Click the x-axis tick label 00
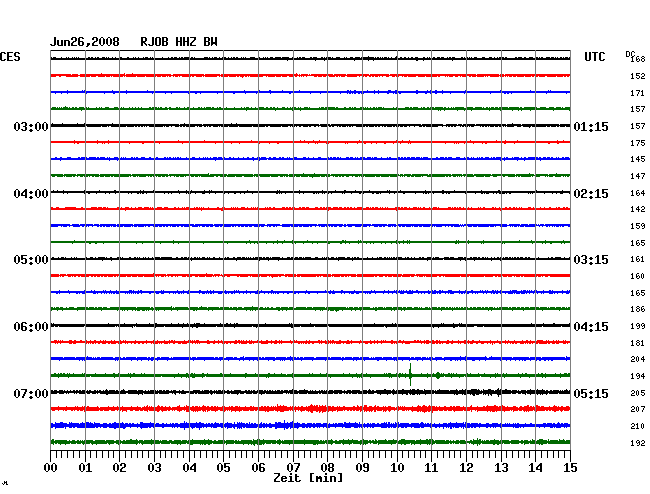The height and width of the screenshot is (494, 650). coord(50,468)
